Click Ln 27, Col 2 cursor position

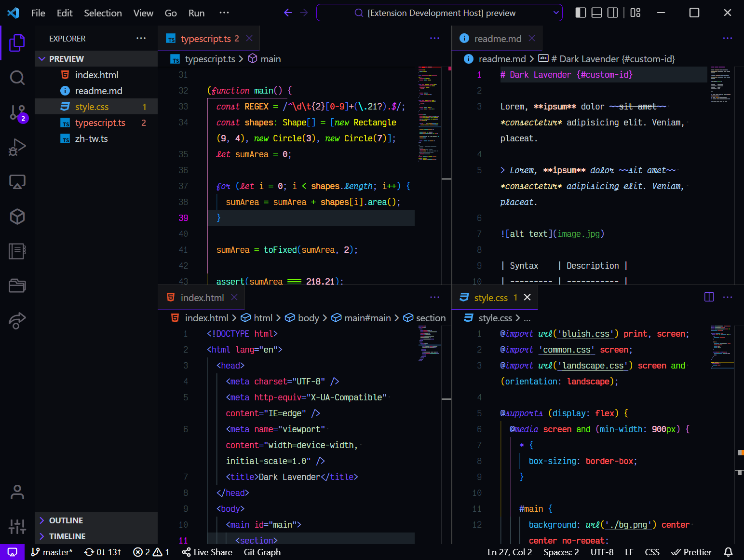(510, 552)
